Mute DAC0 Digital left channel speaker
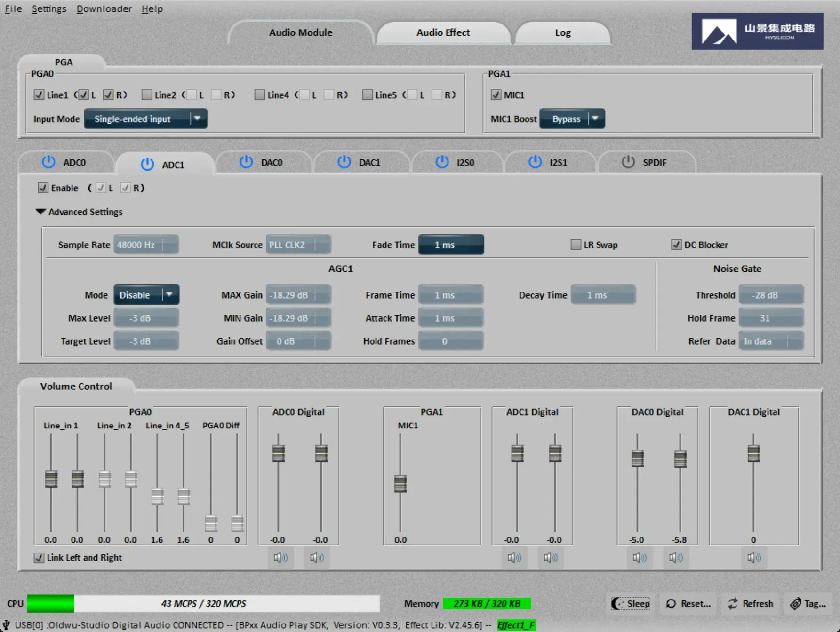Viewport: 840px width, 632px height. click(640, 558)
